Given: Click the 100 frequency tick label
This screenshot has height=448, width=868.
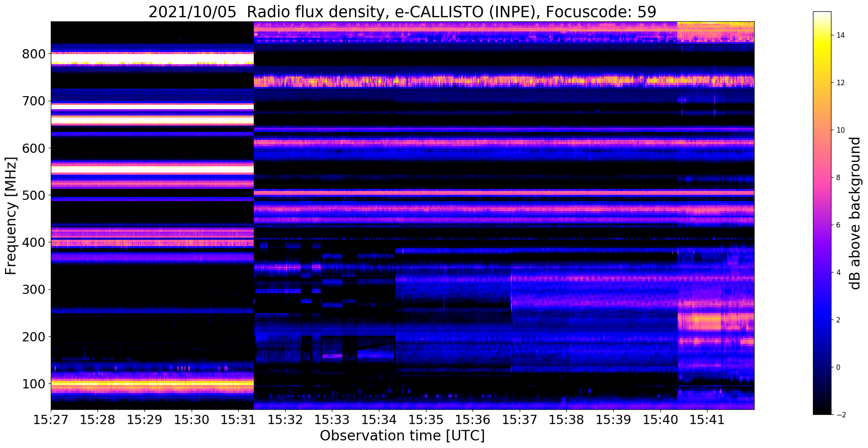Looking at the screenshot, I should pyautogui.click(x=34, y=384).
